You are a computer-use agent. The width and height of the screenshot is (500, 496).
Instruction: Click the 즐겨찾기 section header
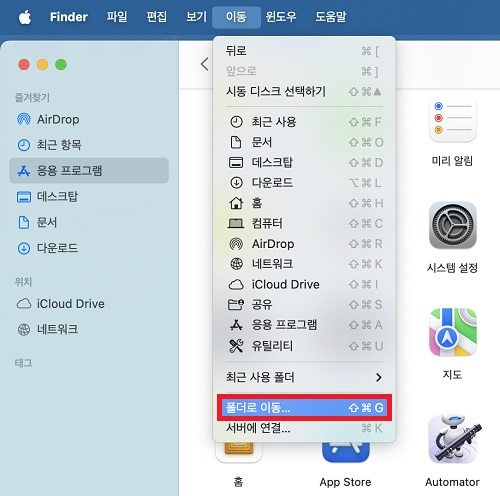pyautogui.click(x=32, y=98)
